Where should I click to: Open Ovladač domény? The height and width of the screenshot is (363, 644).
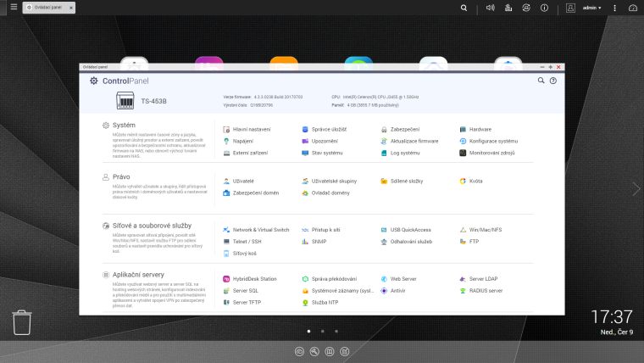(325, 193)
